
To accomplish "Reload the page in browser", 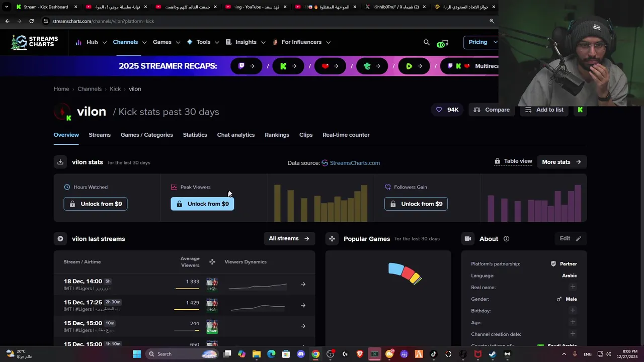I will pyautogui.click(x=31, y=21).
